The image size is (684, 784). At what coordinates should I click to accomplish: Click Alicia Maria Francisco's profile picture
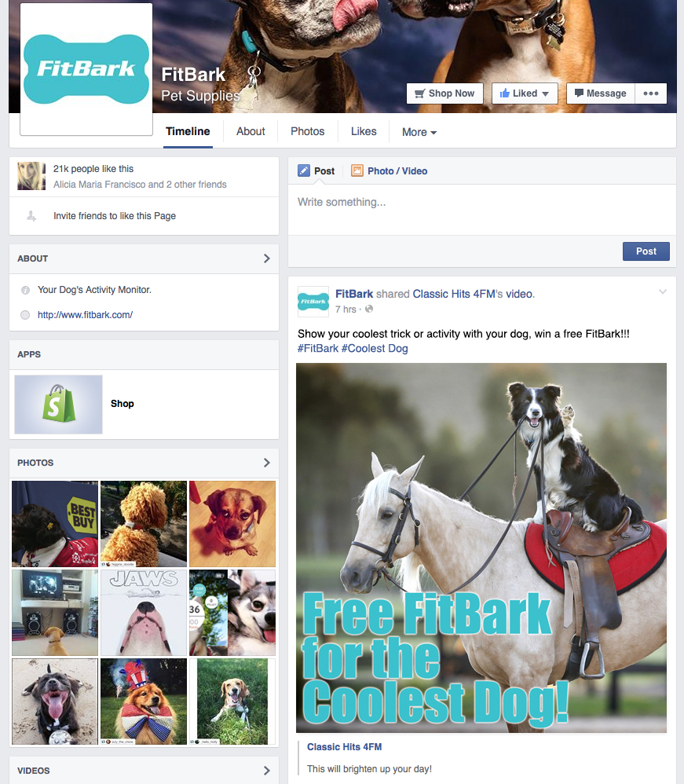[31, 176]
